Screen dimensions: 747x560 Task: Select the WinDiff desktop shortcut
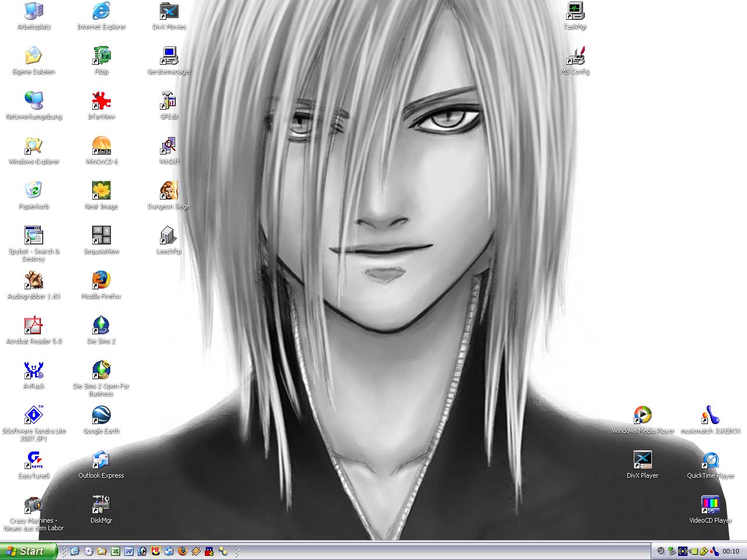[169, 150]
